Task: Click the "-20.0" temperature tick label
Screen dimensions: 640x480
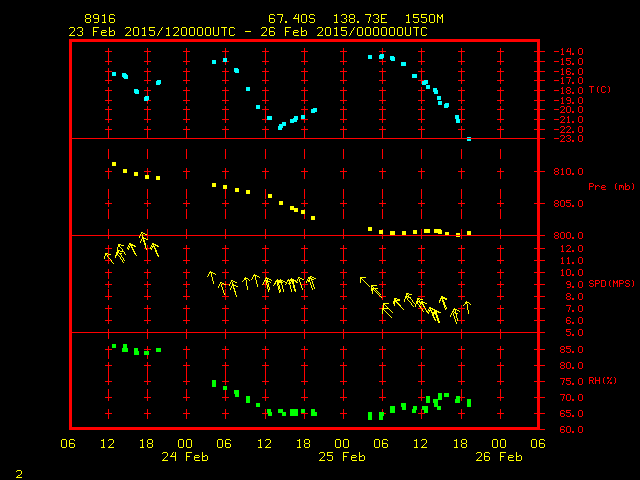Action: (568, 110)
